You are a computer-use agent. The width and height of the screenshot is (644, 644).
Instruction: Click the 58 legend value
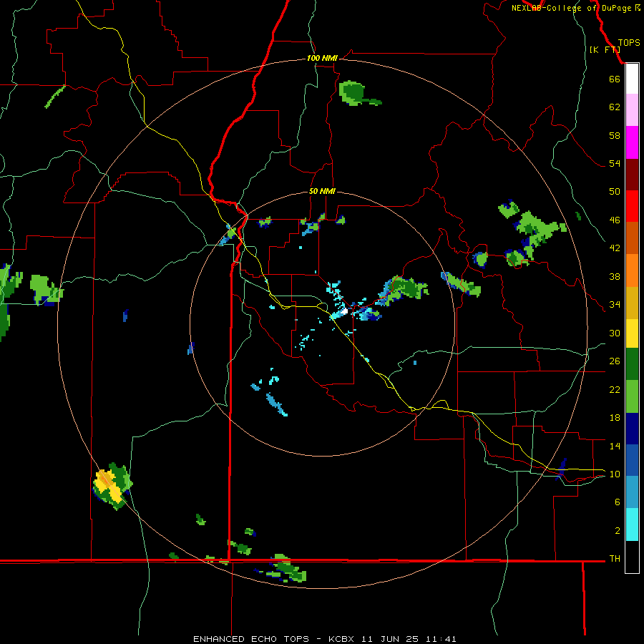pyautogui.click(x=615, y=135)
